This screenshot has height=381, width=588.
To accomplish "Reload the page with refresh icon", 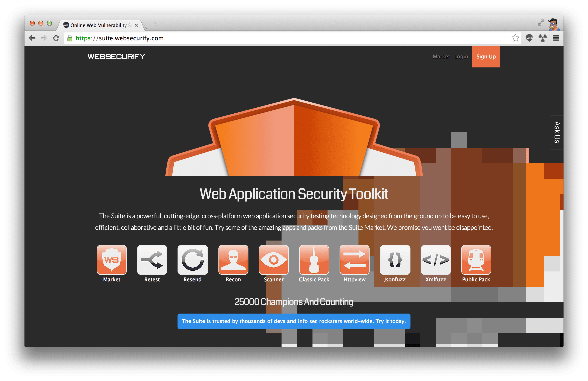I will coord(56,38).
